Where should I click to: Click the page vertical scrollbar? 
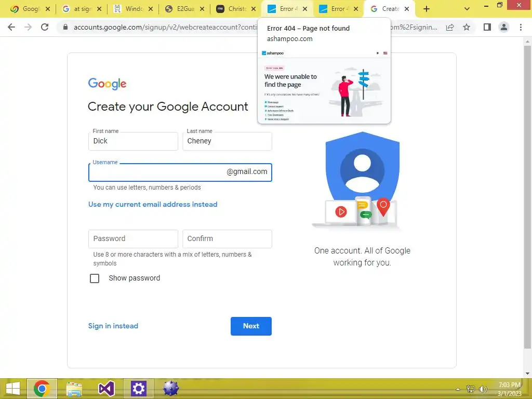tap(527, 197)
